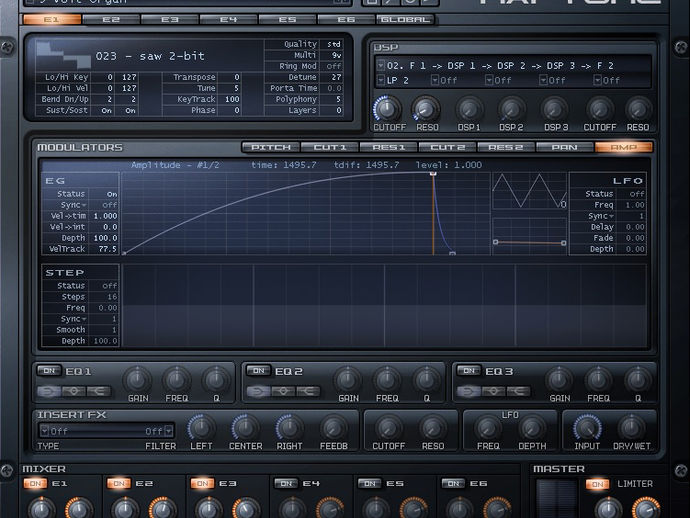The width and height of the screenshot is (690, 518).
Task: Select the RES 2 modulator tab
Action: tap(506, 147)
